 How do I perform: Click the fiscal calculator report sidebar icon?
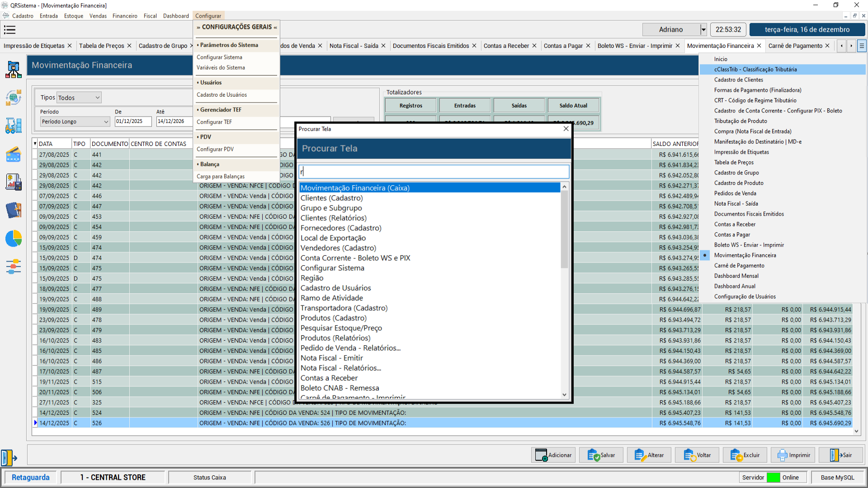(14, 182)
